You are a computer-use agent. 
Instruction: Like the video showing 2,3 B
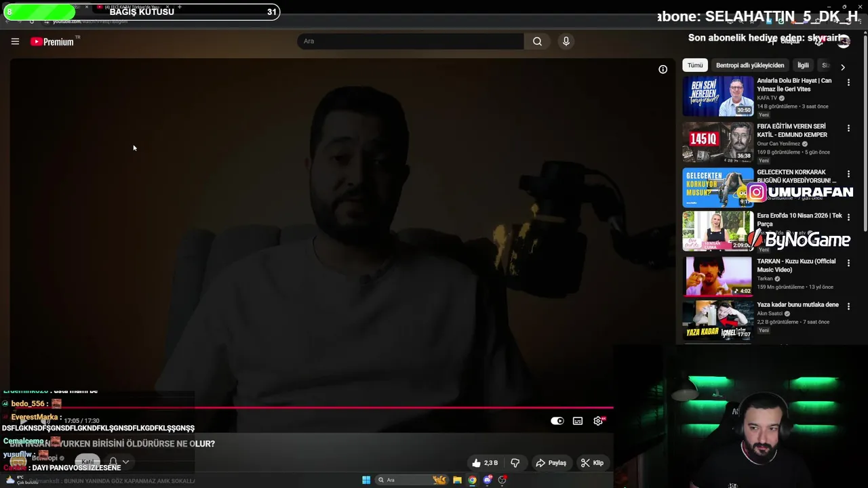[486, 463]
